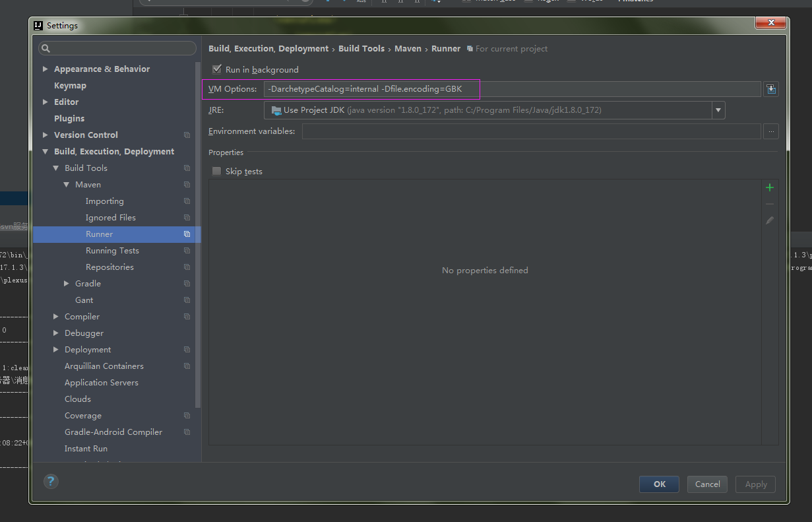Click the IntelliJ icon in Settings title bar
812x522 pixels.
(38, 26)
